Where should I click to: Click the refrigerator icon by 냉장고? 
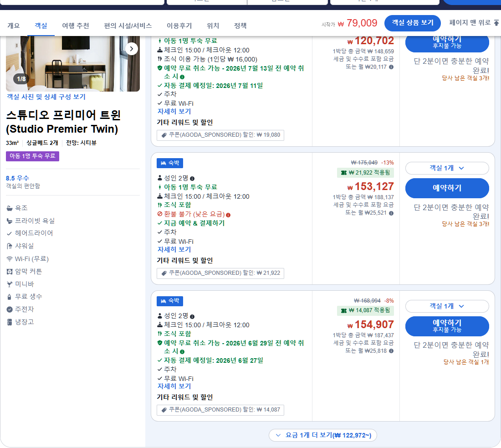tap(10, 322)
